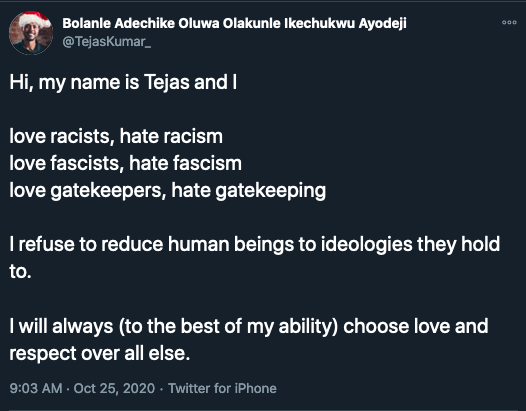The height and width of the screenshot is (411, 526).
Task: Open the three-dot more options menu
Action: click(x=509, y=22)
